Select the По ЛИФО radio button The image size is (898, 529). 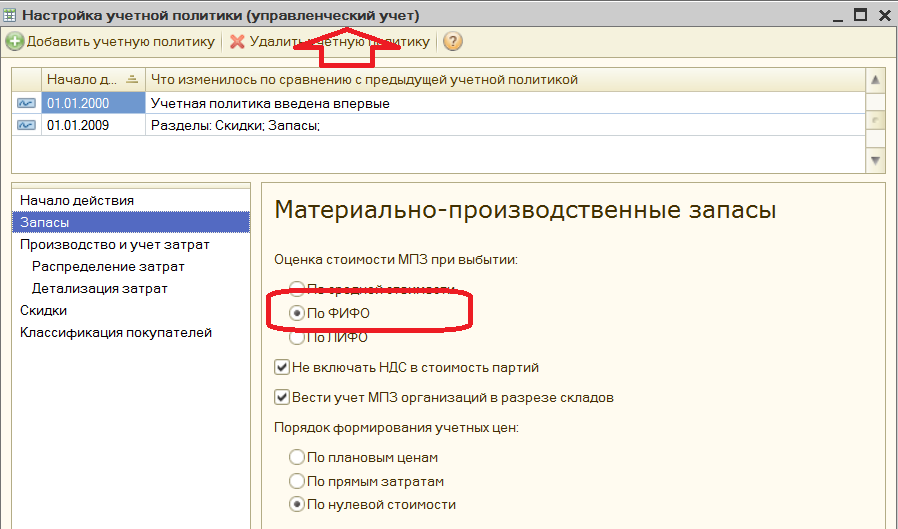point(297,337)
